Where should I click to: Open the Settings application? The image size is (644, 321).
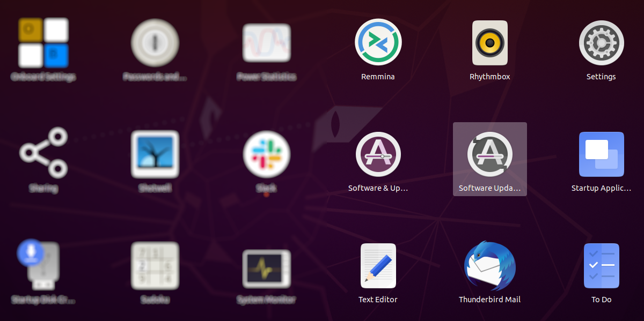601,42
